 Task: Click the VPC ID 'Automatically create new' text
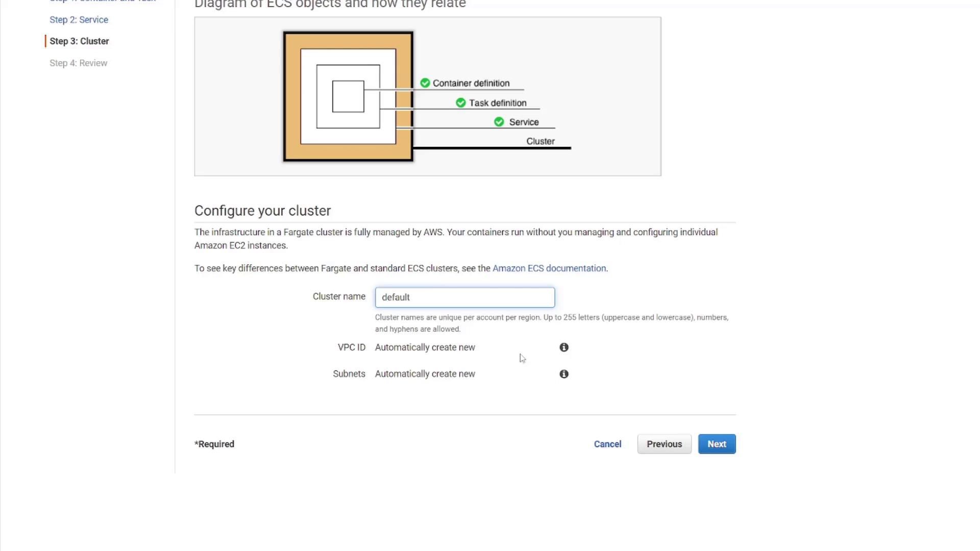click(425, 347)
